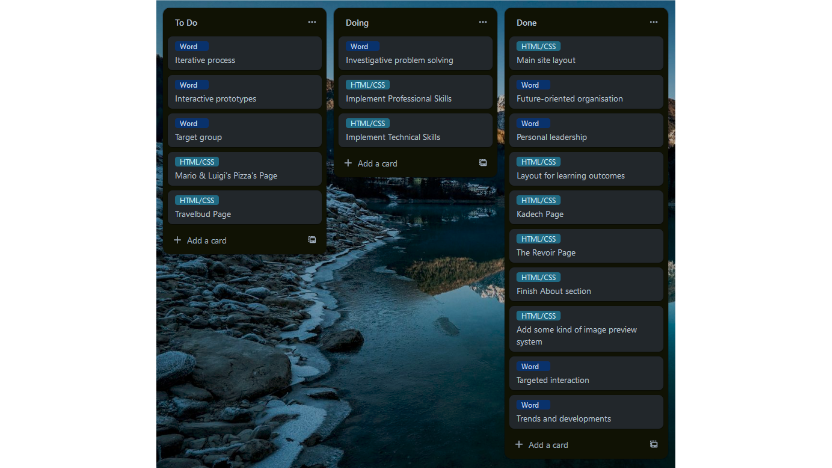This screenshot has width=832, height=468.
Task: Open the Future-oriented organisation card
Action: pos(586,92)
